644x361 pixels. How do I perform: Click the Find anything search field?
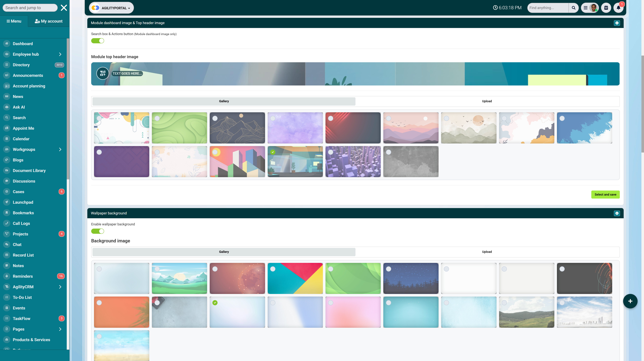click(x=548, y=8)
